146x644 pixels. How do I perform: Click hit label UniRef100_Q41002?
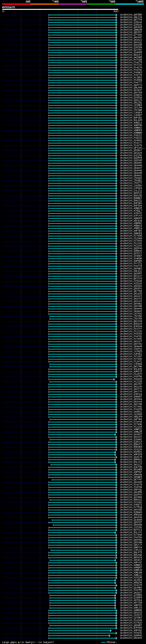coord(131,301)
